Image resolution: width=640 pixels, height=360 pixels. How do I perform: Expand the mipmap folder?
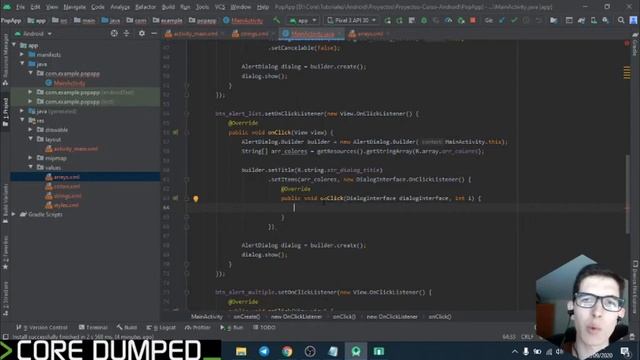(31, 158)
